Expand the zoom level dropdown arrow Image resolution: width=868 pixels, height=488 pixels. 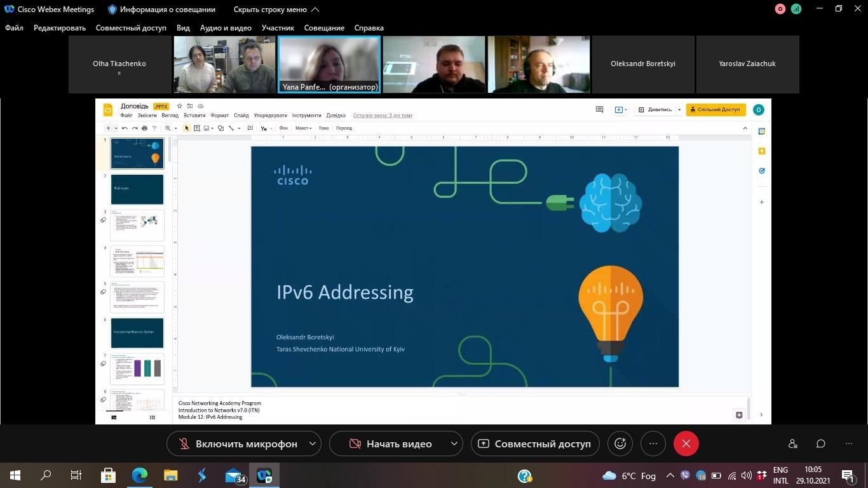(175, 128)
